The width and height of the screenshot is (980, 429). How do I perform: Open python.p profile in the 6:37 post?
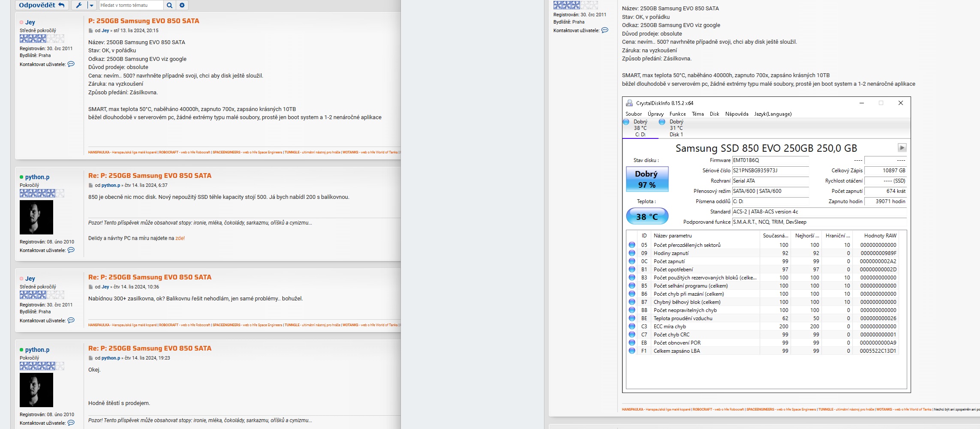pos(37,177)
